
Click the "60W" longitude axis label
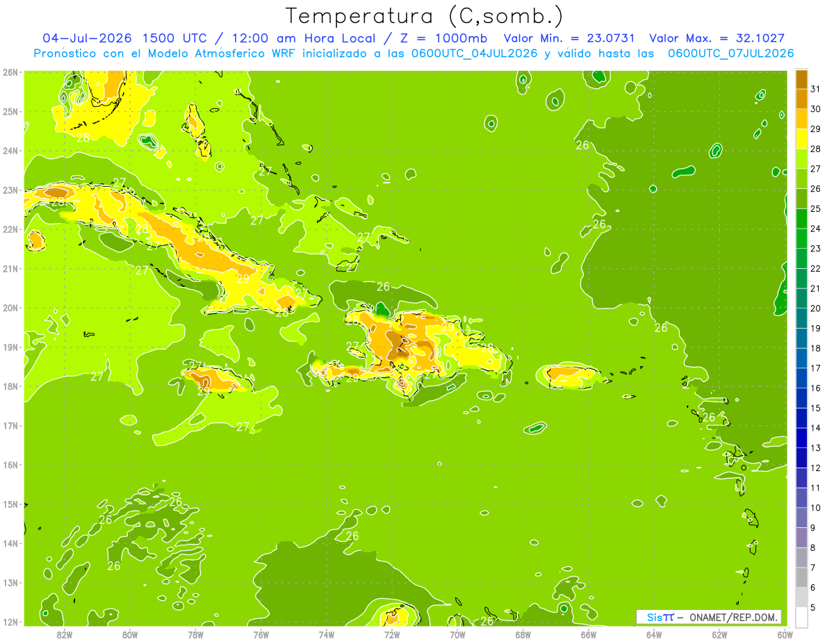coord(785,634)
